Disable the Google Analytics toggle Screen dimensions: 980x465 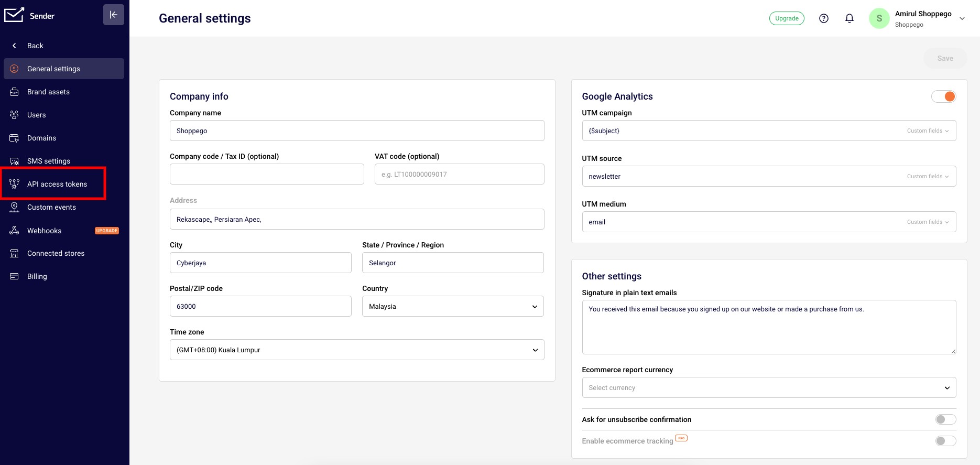944,96
